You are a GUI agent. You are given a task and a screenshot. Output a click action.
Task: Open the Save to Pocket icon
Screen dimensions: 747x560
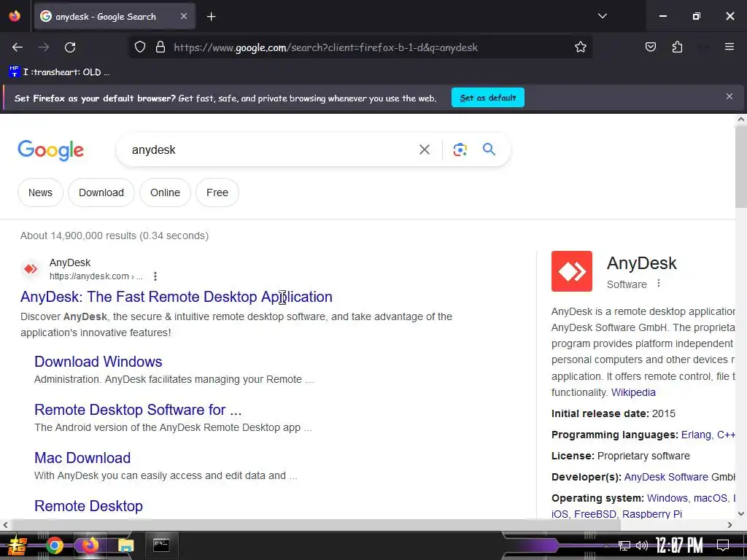click(x=650, y=47)
